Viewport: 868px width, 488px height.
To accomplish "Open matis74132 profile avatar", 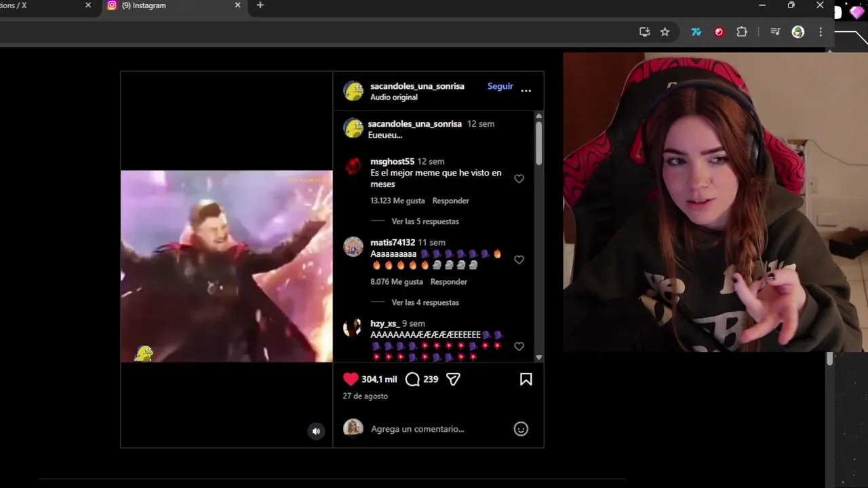I will [x=353, y=247].
